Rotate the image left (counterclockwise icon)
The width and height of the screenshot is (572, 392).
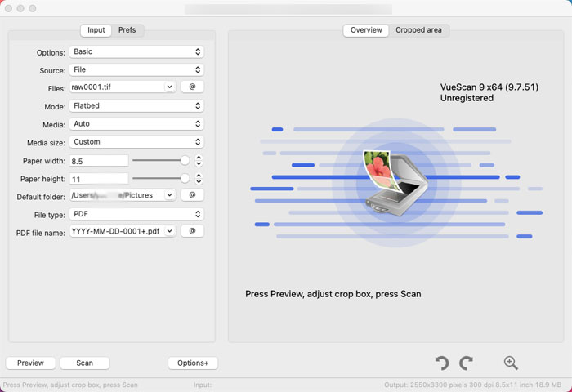click(442, 363)
